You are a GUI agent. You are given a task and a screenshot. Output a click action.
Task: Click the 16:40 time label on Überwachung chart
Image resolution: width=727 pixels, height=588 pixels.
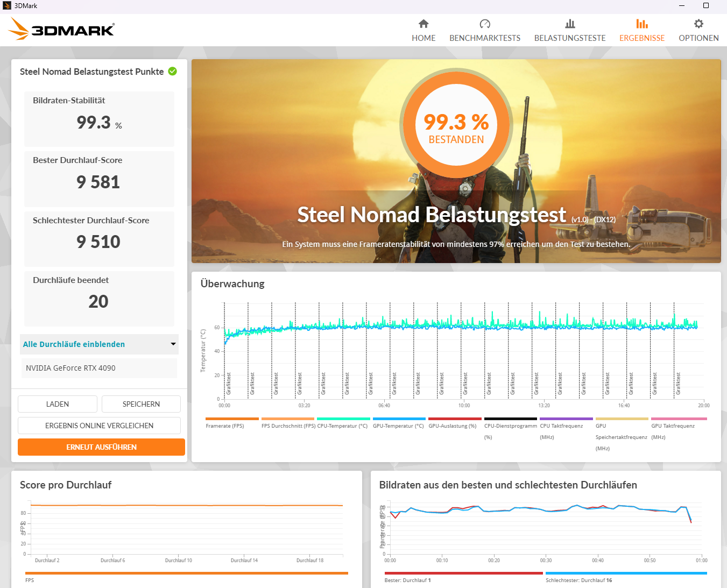[x=624, y=406]
